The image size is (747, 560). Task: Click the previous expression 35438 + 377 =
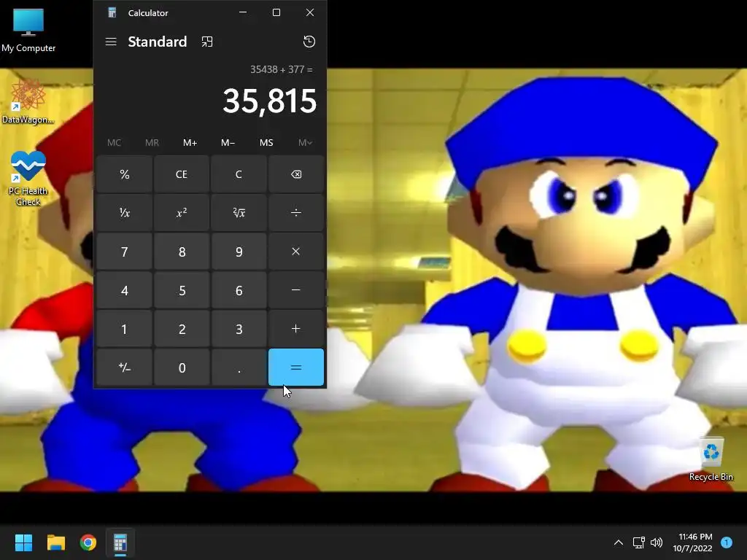tap(282, 69)
